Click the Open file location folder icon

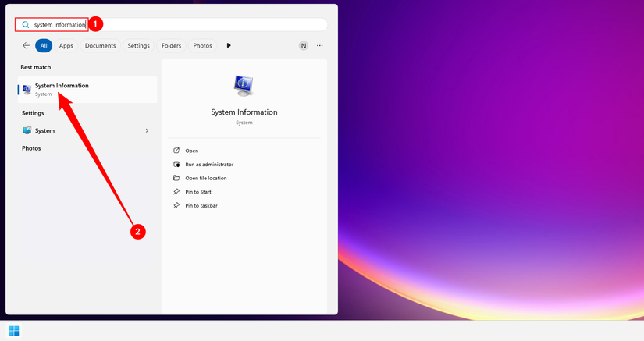tap(176, 178)
